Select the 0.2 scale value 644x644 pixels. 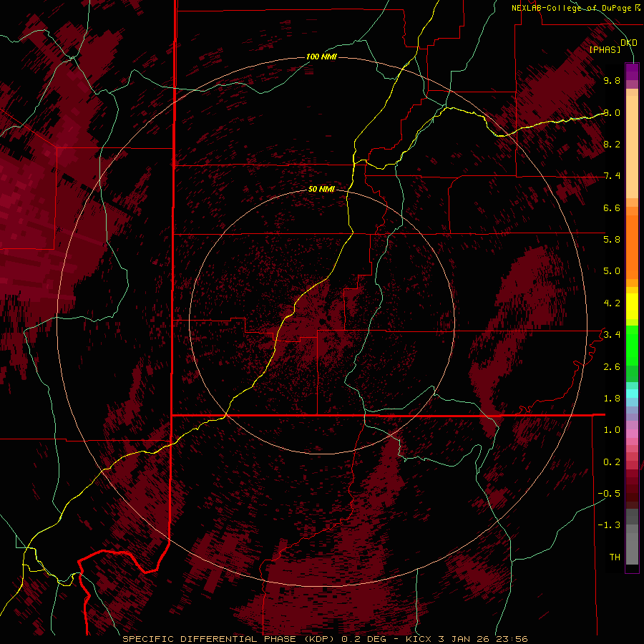612,462
